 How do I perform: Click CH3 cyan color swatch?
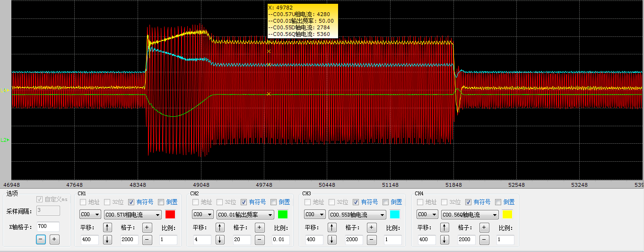point(395,215)
